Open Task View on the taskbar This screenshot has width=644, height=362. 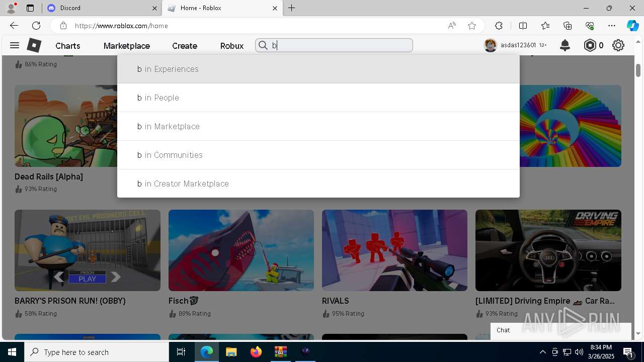point(182,352)
